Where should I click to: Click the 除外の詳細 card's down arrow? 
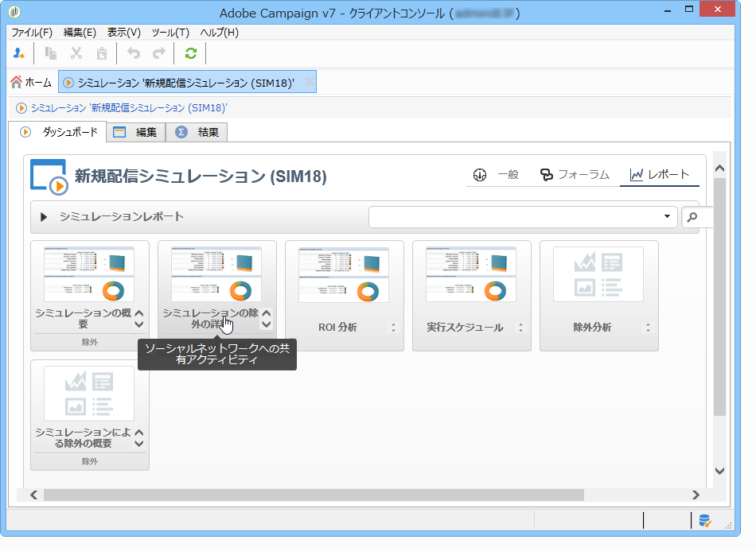(267, 324)
